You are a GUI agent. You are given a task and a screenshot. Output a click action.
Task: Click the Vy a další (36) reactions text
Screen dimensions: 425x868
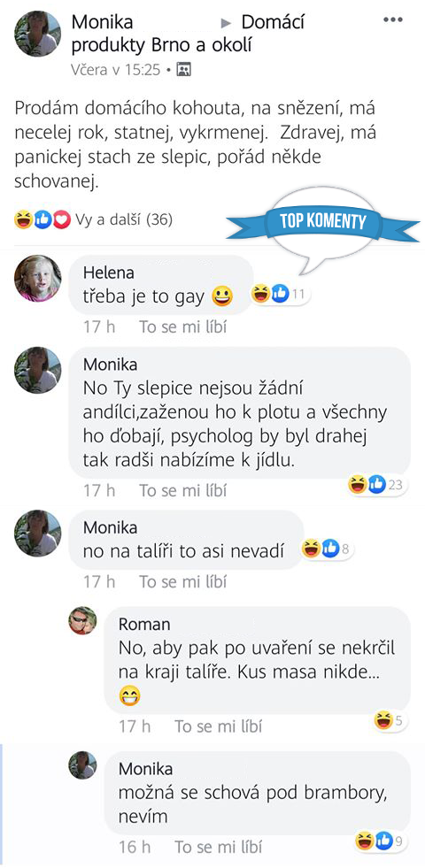(x=124, y=220)
